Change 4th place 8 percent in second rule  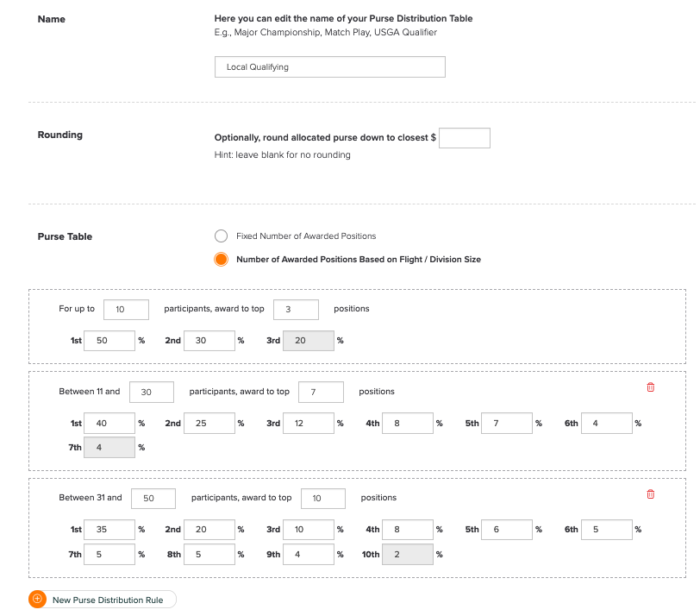[408, 423]
